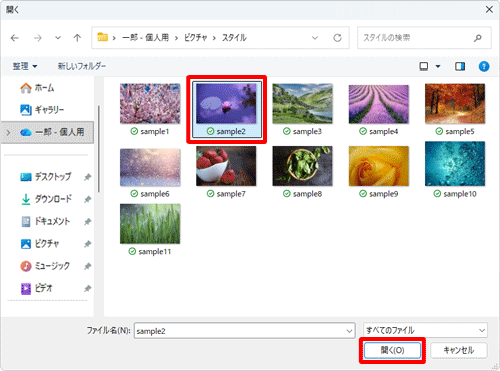The image size is (500, 371).
Task: Expand 一郎 - 個人用 tree node
Action: [x=8, y=132]
